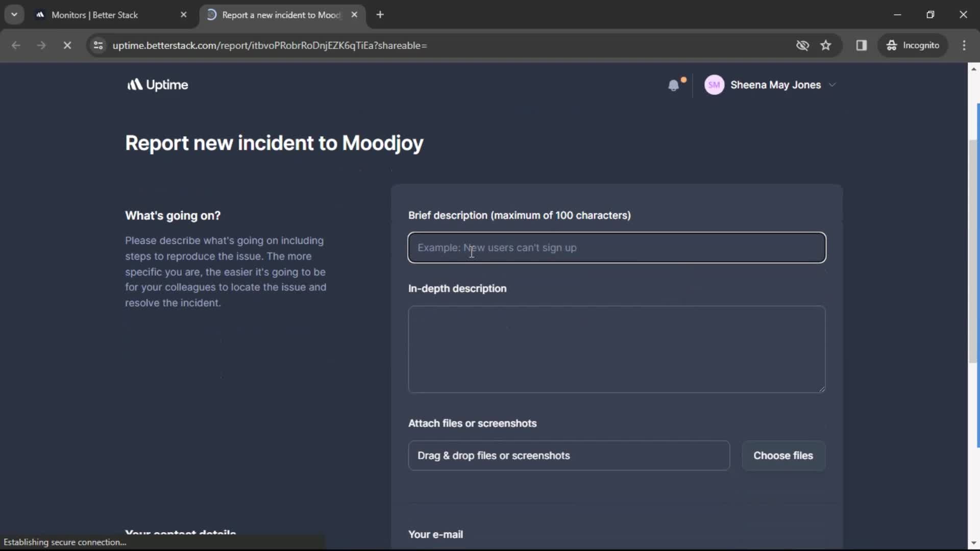Click the URL address bar
The height and width of the screenshot is (551, 980).
point(449,45)
